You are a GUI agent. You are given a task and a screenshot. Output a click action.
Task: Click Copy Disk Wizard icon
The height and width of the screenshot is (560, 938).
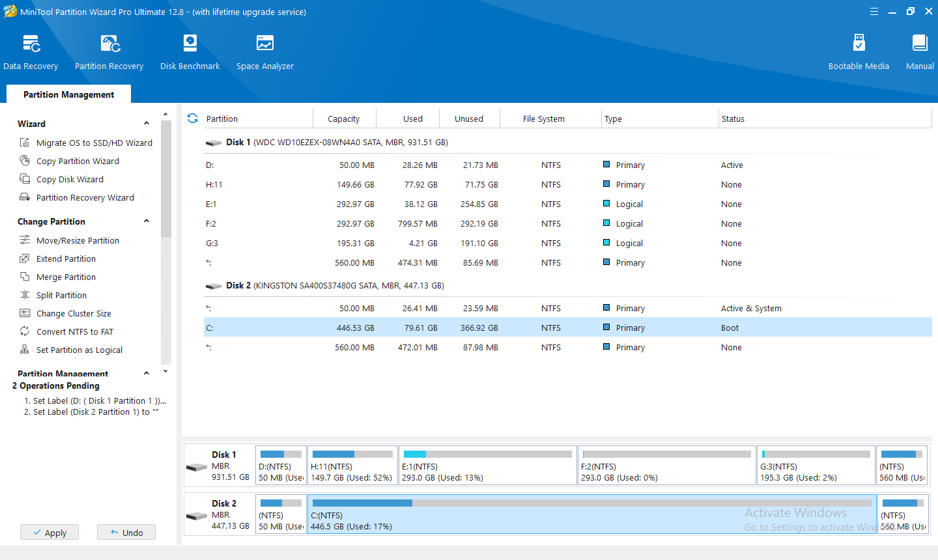tap(25, 179)
